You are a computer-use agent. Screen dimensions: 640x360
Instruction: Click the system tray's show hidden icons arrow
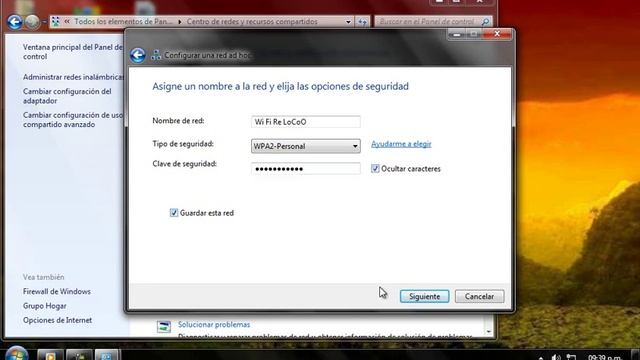click(541, 358)
